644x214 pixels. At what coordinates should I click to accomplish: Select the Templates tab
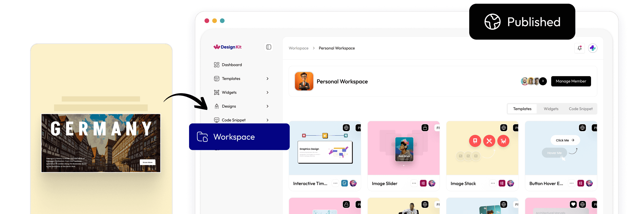(x=522, y=109)
